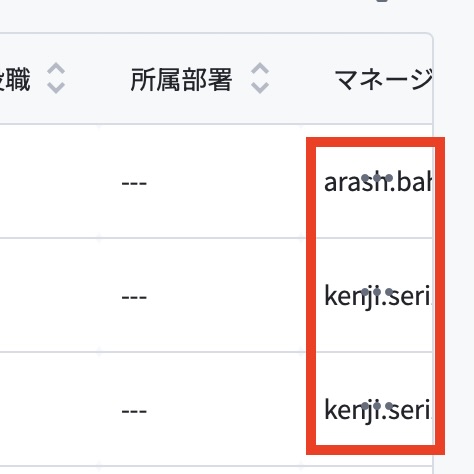Screen dimensions: 474x474
Task: Select the empty 役職 cell in second row
Action: [49, 295]
